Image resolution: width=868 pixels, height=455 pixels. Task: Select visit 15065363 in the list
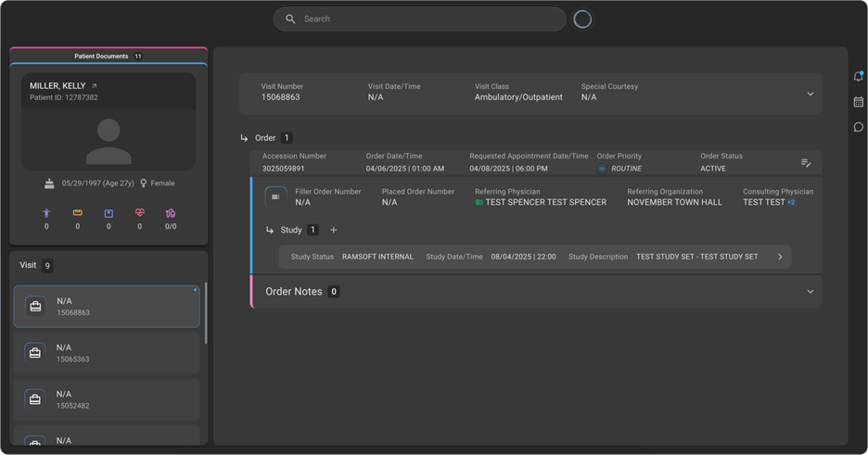(x=107, y=353)
